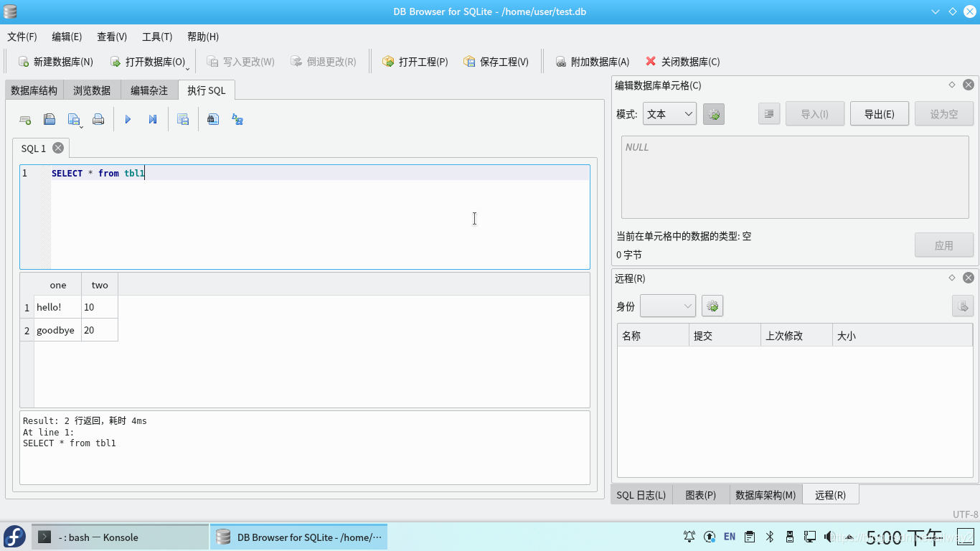Open the 模式 text mode dropdown
980x551 pixels.
pos(669,113)
